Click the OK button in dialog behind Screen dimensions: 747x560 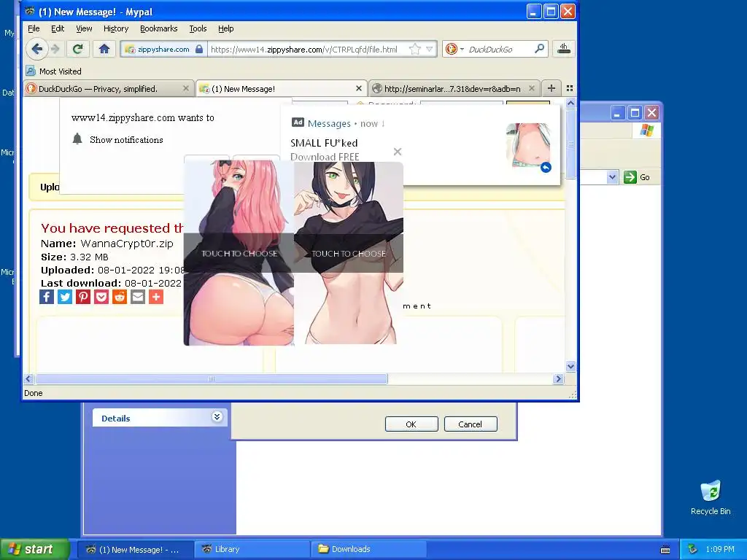click(411, 424)
